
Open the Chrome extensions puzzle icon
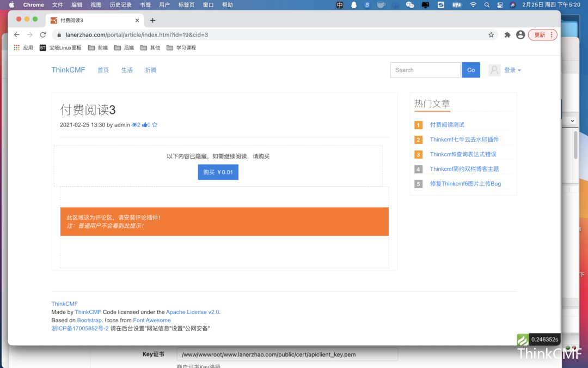tap(507, 35)
